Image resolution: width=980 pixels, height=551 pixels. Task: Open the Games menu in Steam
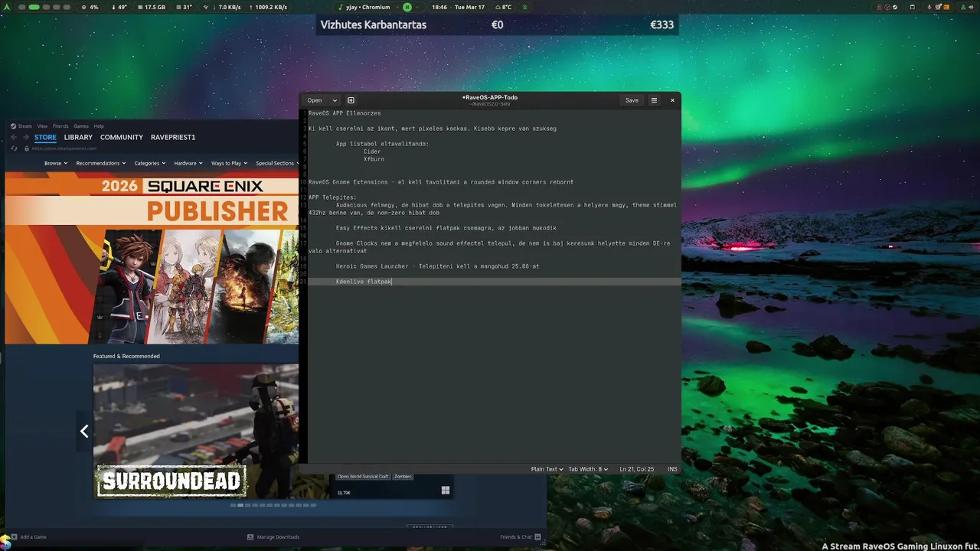81,126
